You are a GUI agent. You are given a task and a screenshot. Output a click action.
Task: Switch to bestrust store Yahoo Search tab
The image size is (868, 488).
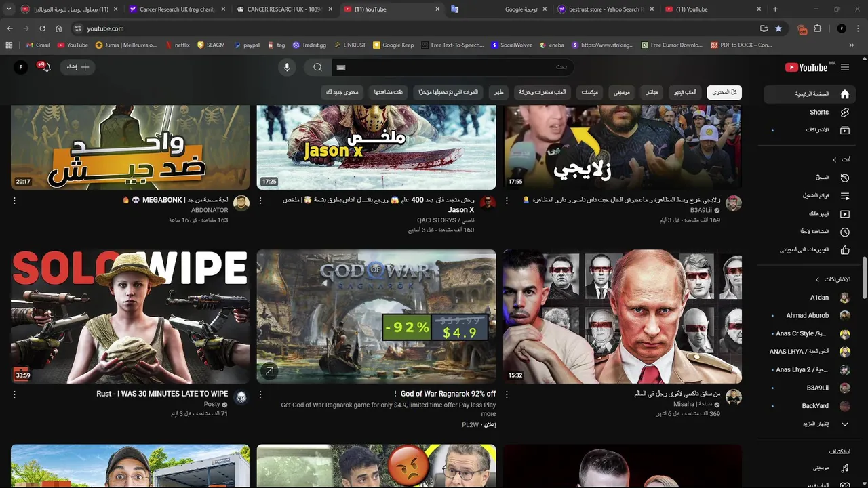point(605,9)
